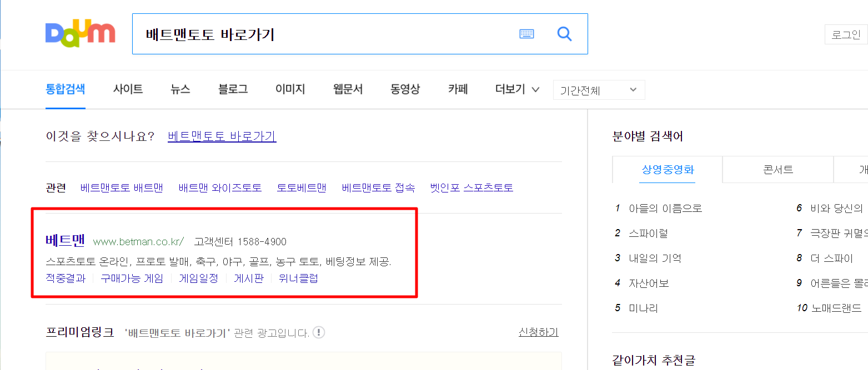
Task: Click related search 벳인포 스포츠토토
Action: [472, 188]
